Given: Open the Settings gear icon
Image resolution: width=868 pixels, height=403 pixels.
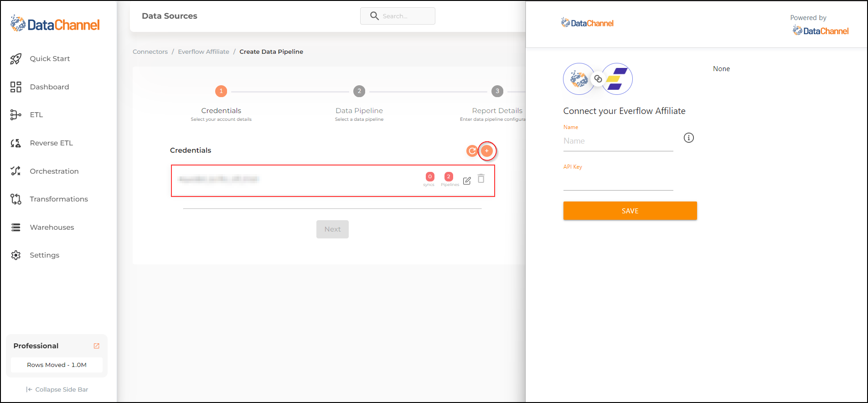Looking at the screenshot, I should [16, 255].
